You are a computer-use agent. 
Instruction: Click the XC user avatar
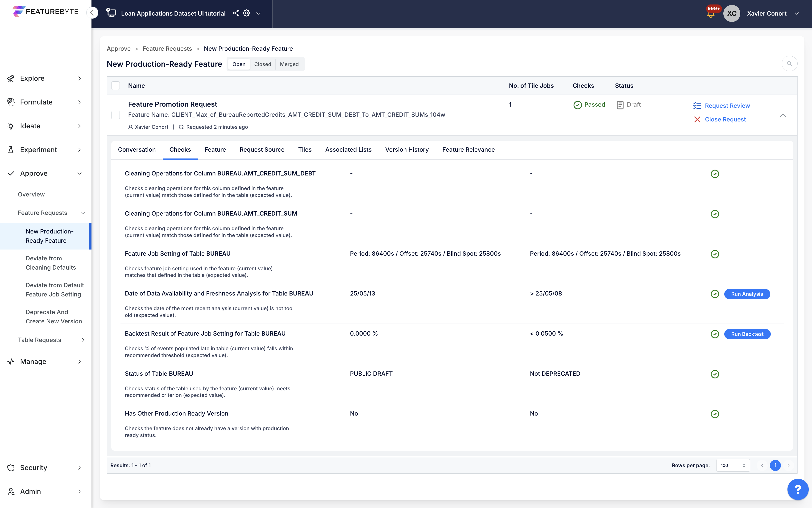pos(732,13)
